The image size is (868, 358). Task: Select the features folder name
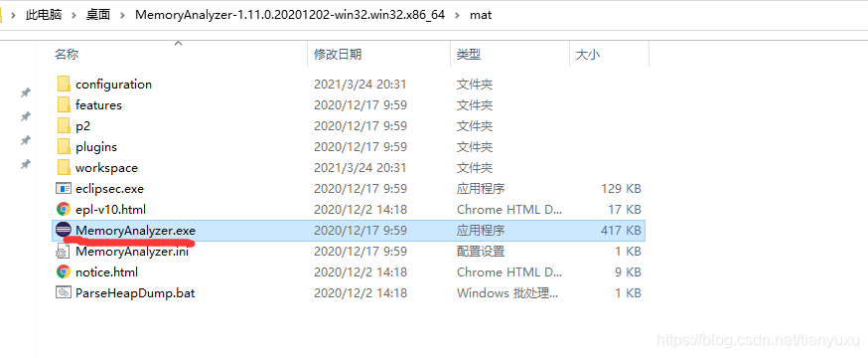pos(98,104)
